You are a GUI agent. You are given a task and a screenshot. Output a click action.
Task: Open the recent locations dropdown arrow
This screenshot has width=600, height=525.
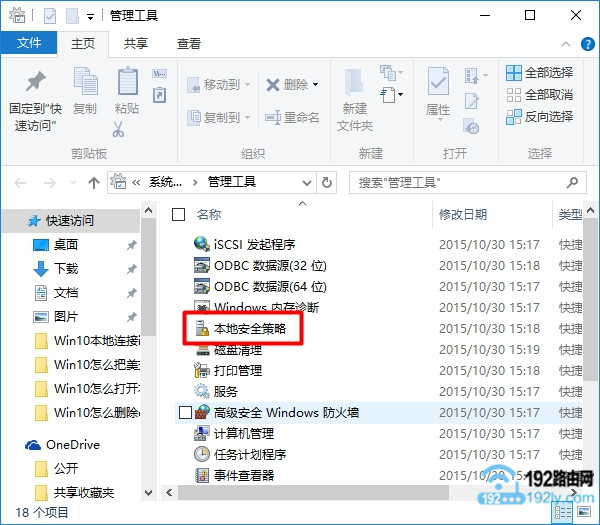coord(73,183)
